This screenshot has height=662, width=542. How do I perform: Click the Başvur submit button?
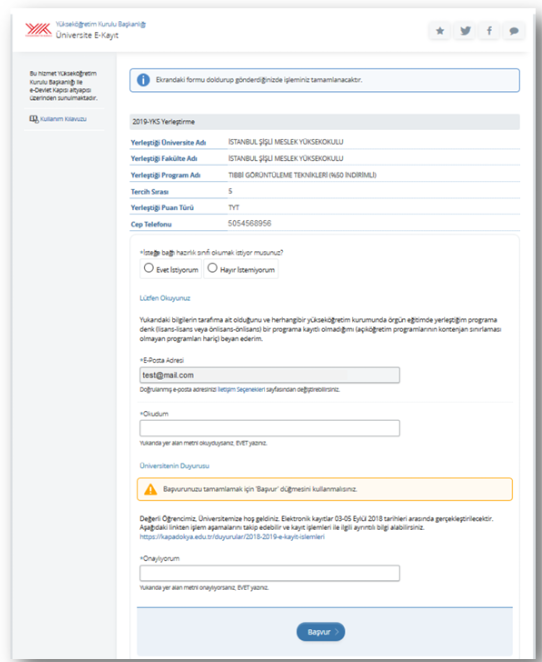tap(321, 632)
